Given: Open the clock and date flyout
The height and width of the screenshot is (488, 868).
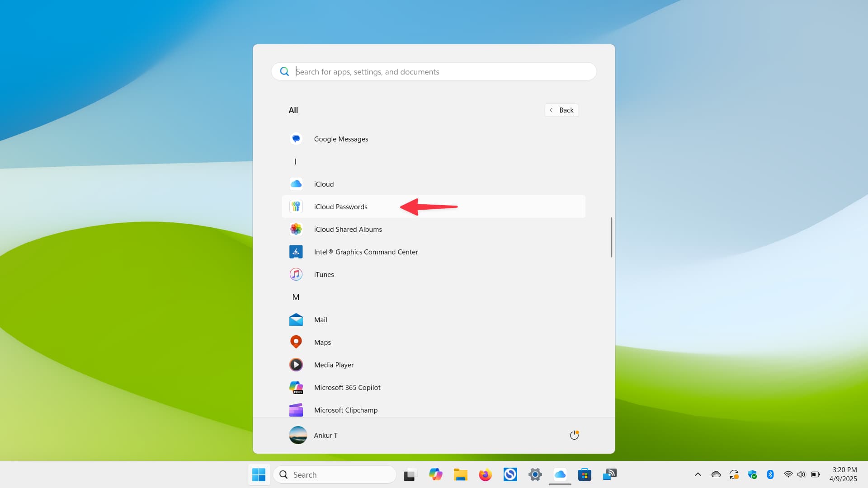Looking at the screenshot, I should pos(843,474).
